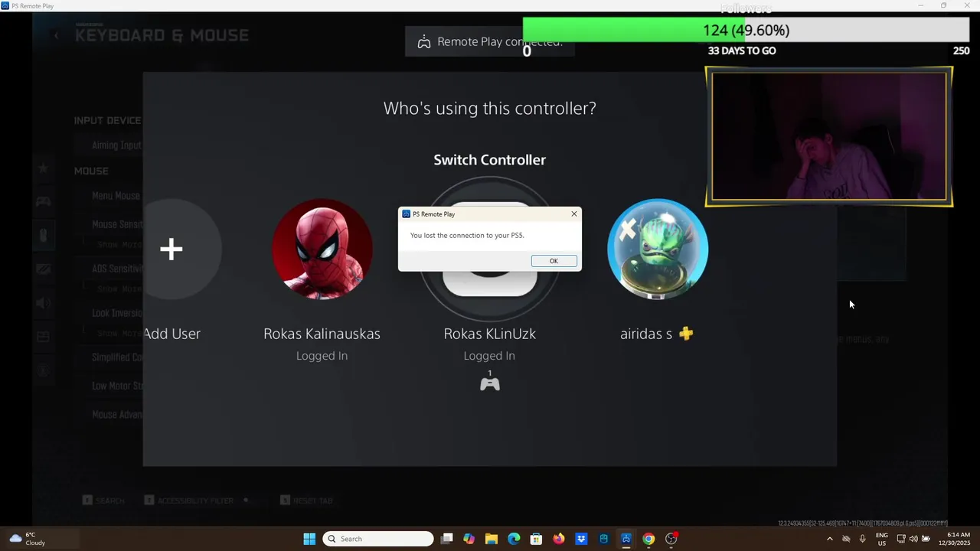Open the 6°C Cloudy weather widget

(x=28, y=539)
